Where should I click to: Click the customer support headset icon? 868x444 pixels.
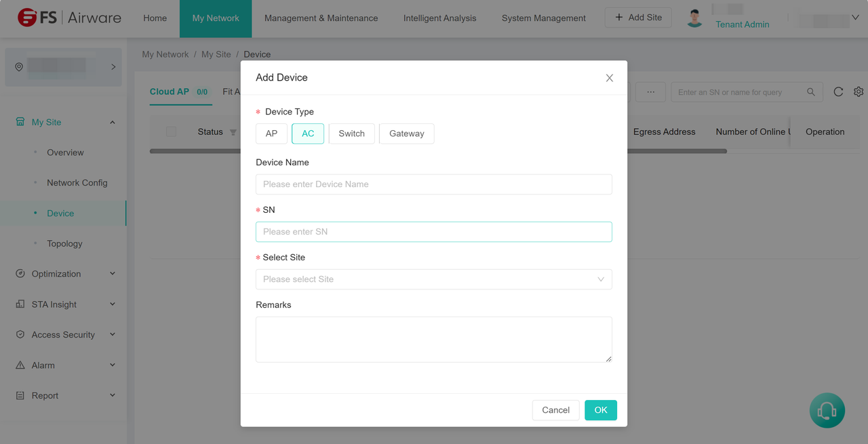point(827,410)
